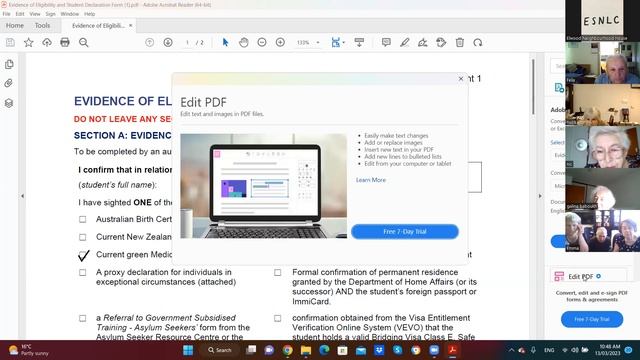
Task: Tick the Referral to Government Subsidised Training checkbox
Action: pos(82,318)
